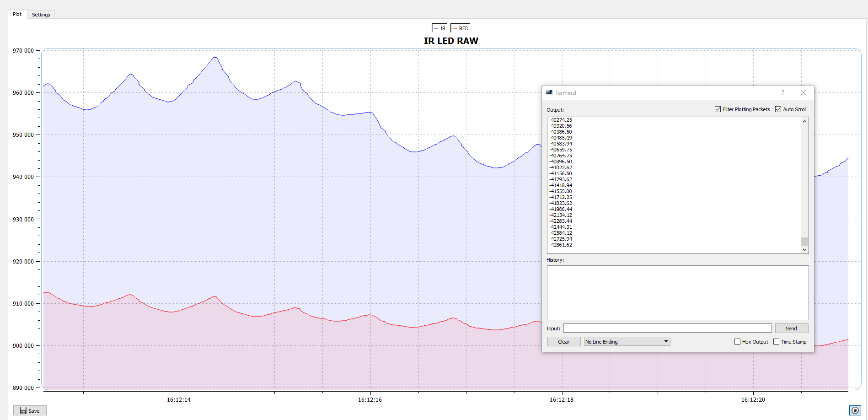Close the Terminal window
The height and width of the screenshot is (420, 868).
(x=803, y=92)
